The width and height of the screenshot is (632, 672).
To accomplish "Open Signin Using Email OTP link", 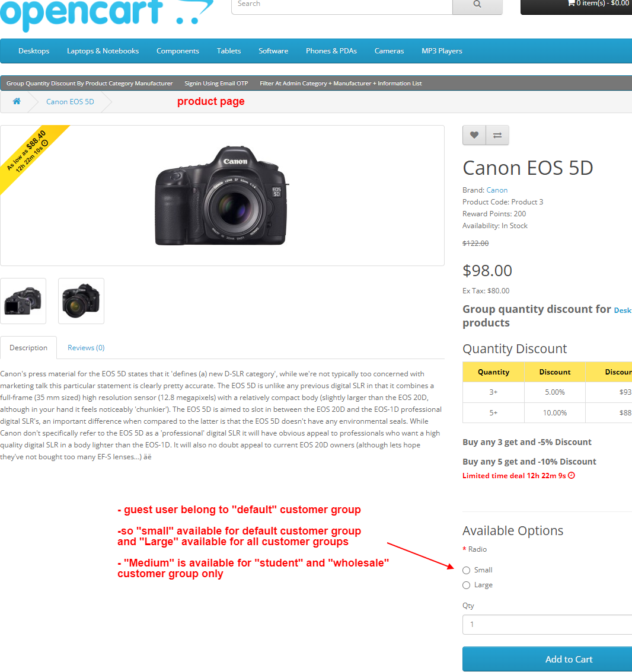I will tap(216, 83).
